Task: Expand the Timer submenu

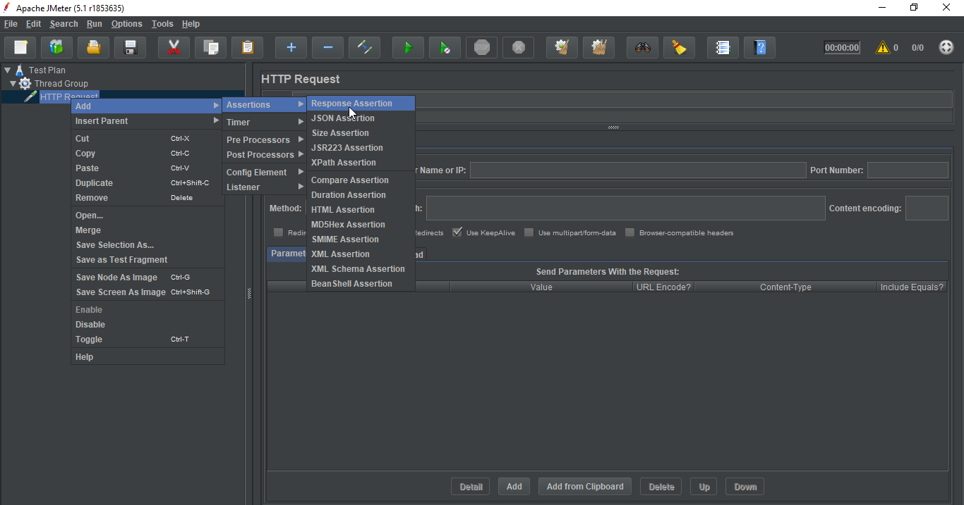Action: click(x=264, y=122)
